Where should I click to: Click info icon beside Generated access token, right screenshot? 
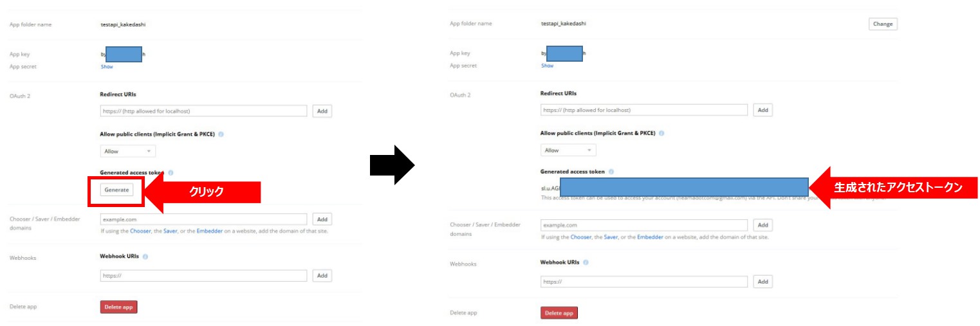pos(611,172)
